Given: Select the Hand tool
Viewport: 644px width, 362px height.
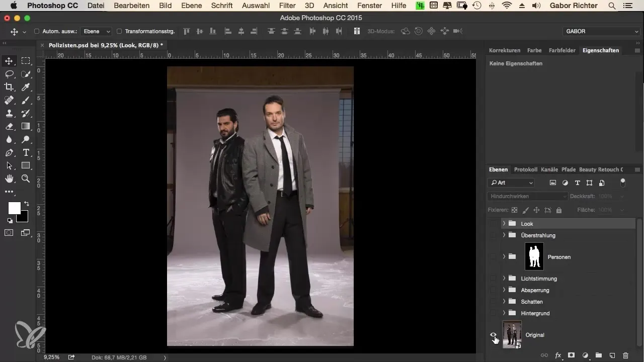Looking at the screenshot, I should 9,179.
